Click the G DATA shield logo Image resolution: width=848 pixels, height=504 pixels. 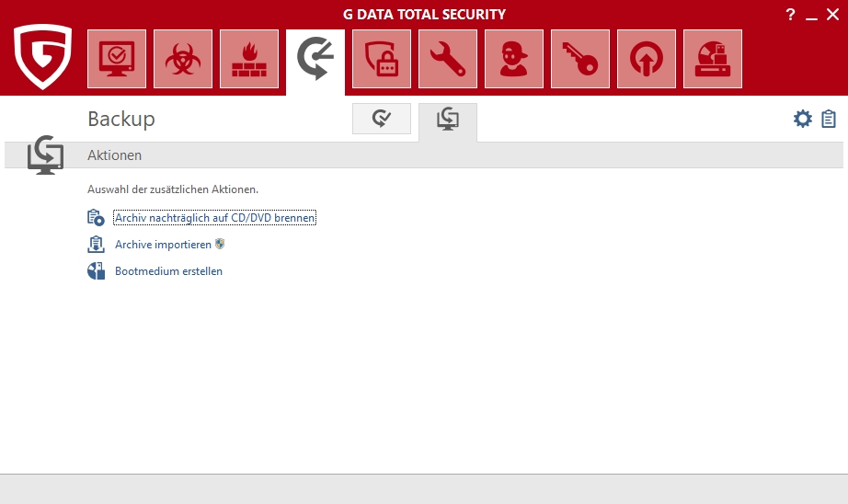42,56
